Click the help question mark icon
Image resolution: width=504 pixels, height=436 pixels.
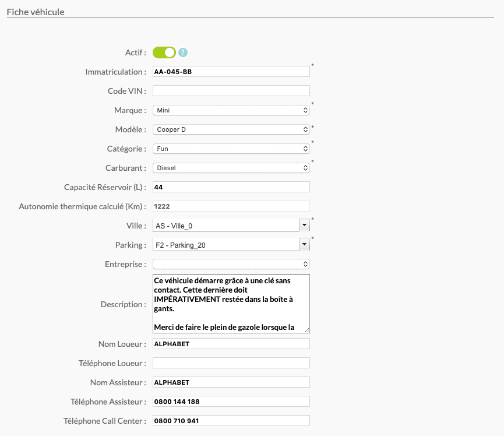(x=183, y=52)
